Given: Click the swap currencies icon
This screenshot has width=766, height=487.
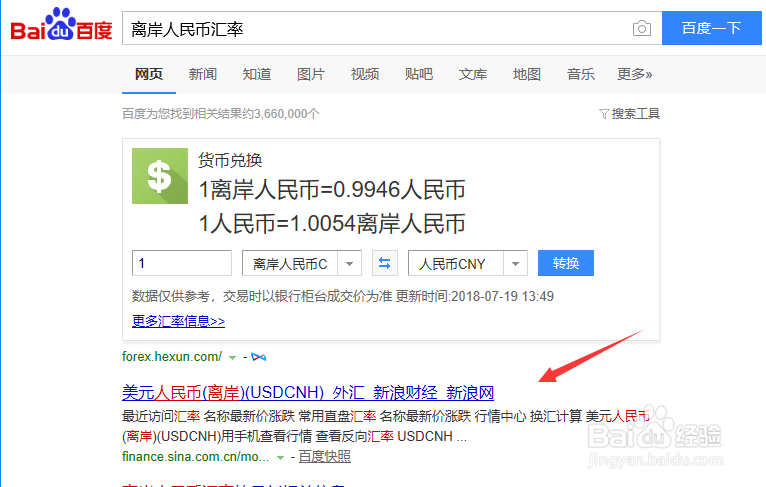Looking at the screenshot, I should pyautogui.click(x=384, y=263).
